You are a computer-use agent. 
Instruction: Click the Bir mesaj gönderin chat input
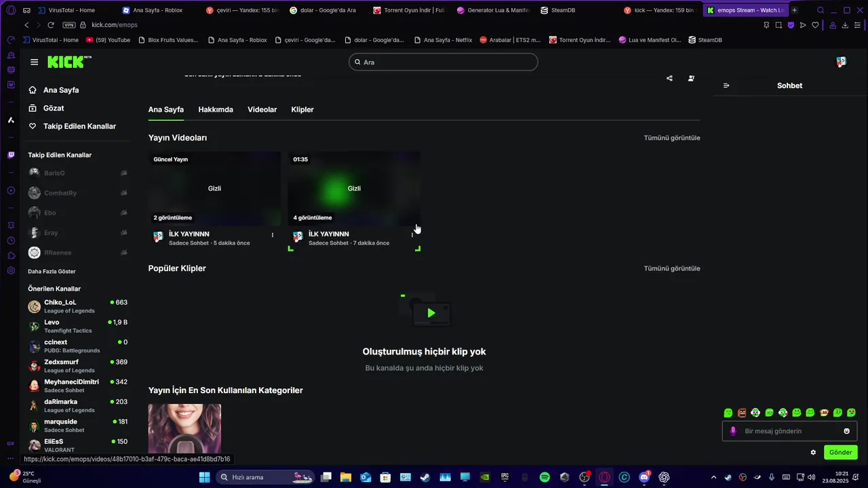(789, 431)
